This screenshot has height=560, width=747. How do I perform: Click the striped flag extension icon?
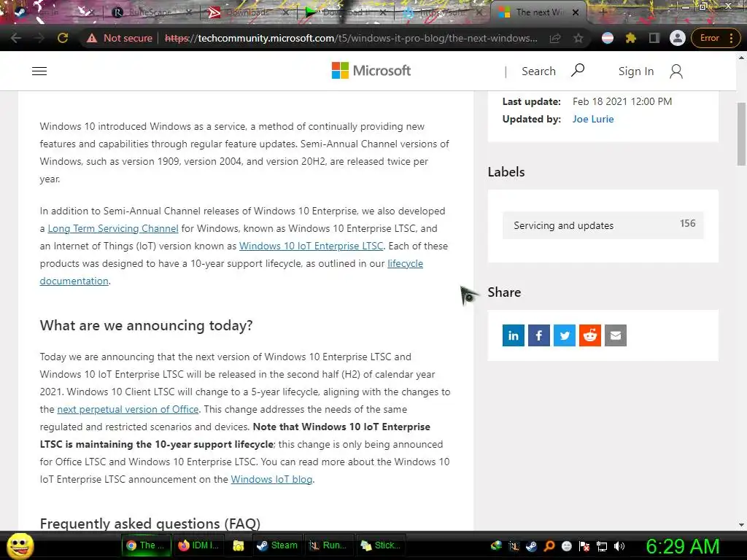click(608, 38)
